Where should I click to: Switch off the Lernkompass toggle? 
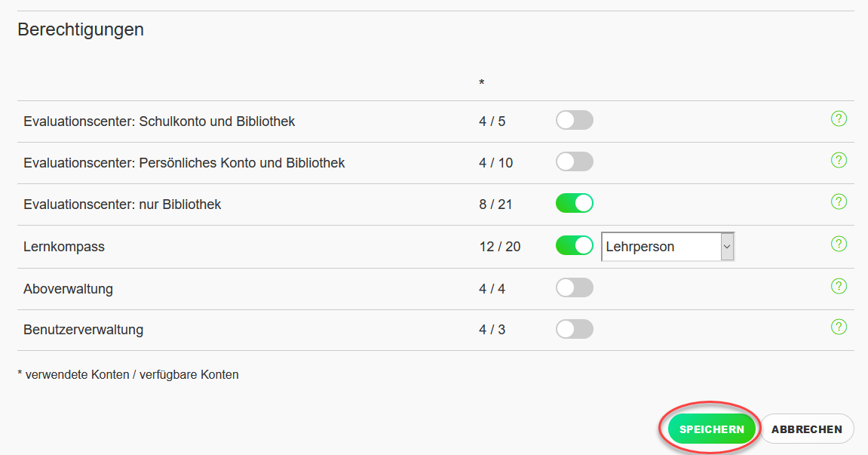(575, 245)
